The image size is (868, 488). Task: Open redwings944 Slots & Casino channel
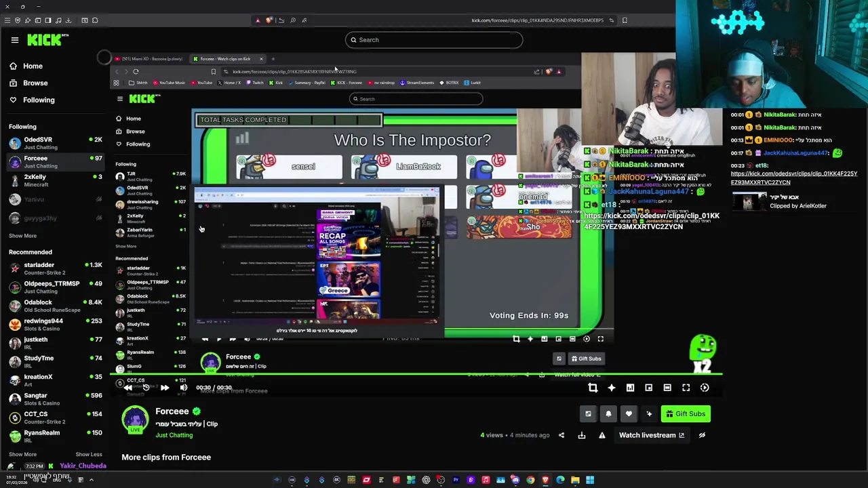(54, 325)
